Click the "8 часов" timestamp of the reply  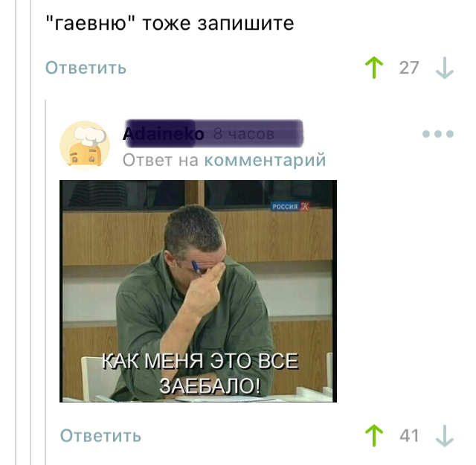point(244,134)
